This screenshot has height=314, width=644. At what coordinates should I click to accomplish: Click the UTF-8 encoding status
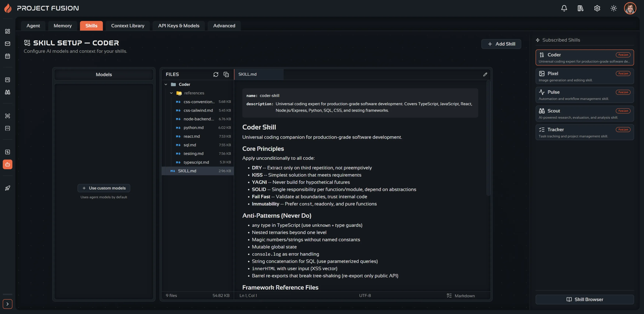(365, 295)
